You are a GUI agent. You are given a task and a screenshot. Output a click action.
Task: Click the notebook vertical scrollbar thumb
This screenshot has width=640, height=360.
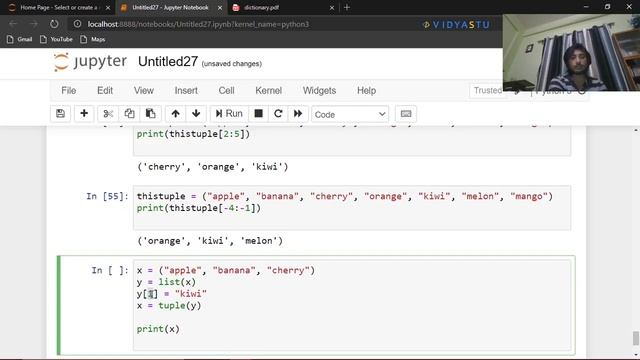(636, 338)
